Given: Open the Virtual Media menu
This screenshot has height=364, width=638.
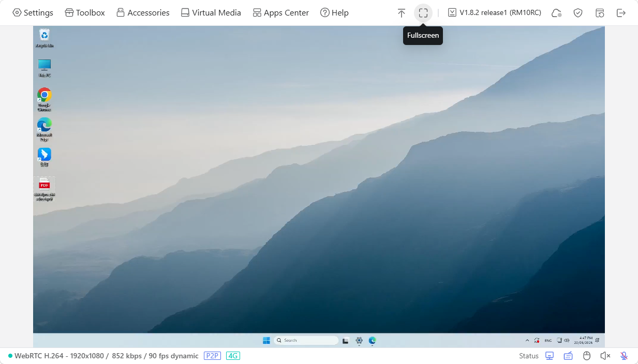Looking at the screenshot, I should (211, 13).
